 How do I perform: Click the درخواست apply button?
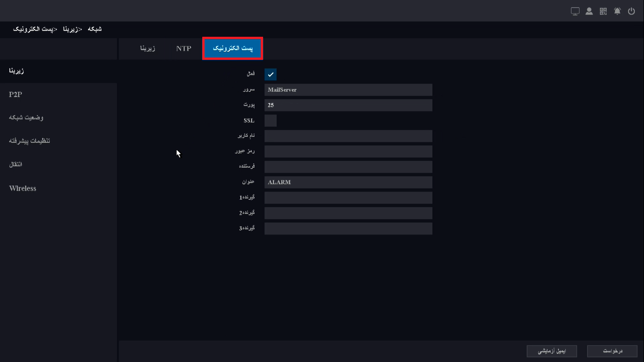point(613,351)
